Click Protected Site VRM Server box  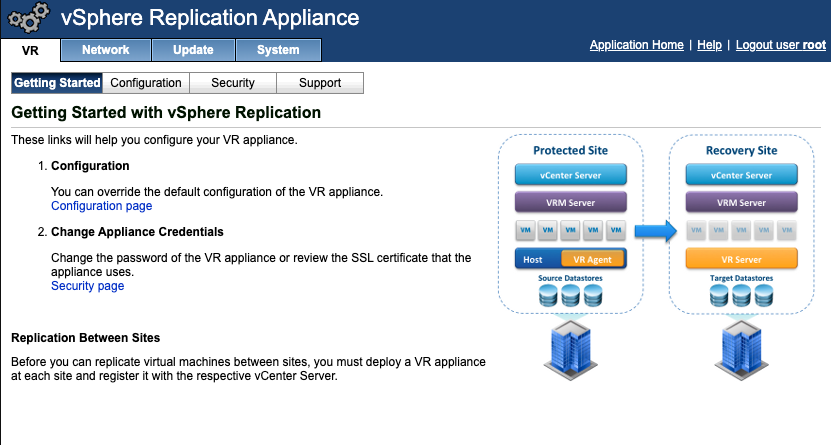click(570, 202)
